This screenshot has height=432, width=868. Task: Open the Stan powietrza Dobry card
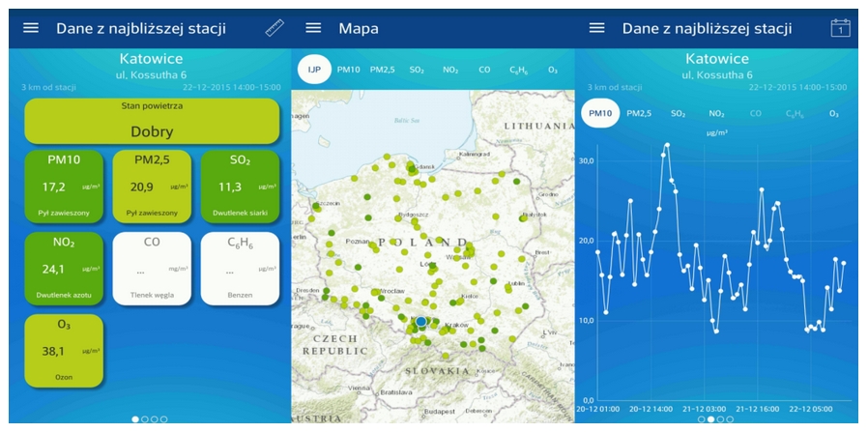pos(152,121)
